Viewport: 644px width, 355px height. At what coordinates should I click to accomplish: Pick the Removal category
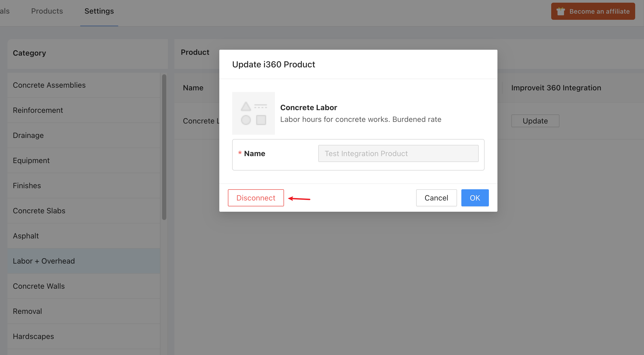(x=84, y=311)
